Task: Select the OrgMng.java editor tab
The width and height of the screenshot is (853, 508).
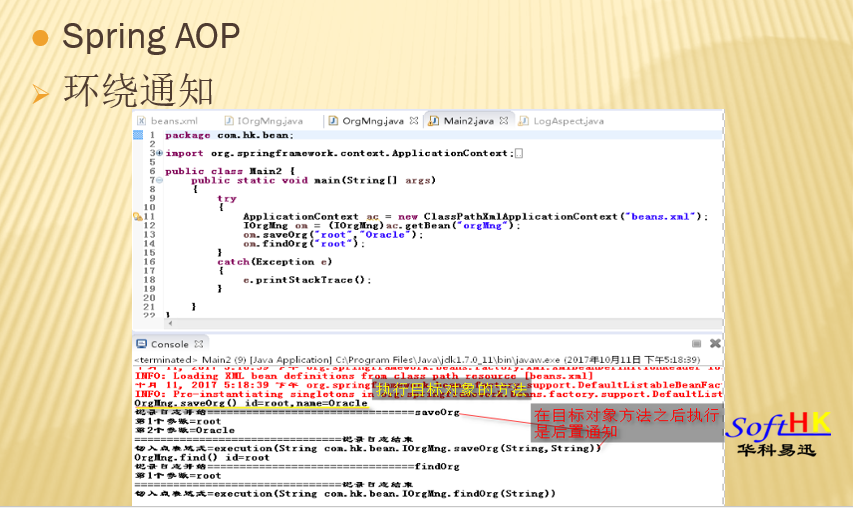Action: (x=373, y=121)
